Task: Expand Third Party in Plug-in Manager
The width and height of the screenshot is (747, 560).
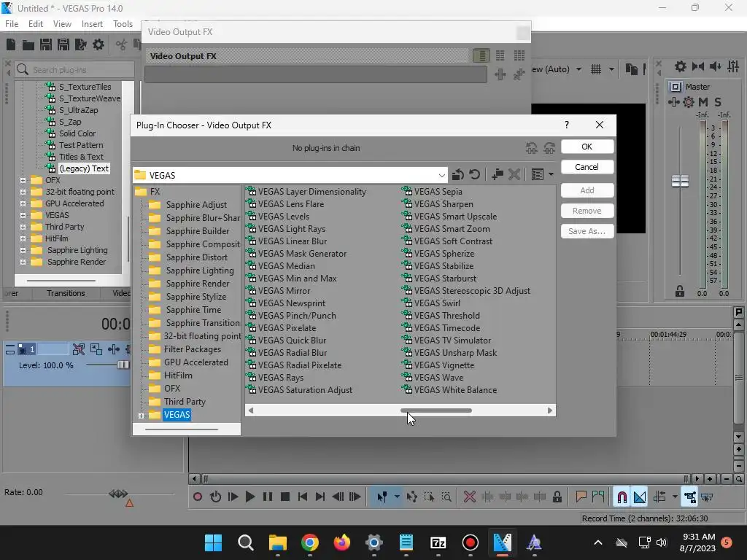Action: 23,227
